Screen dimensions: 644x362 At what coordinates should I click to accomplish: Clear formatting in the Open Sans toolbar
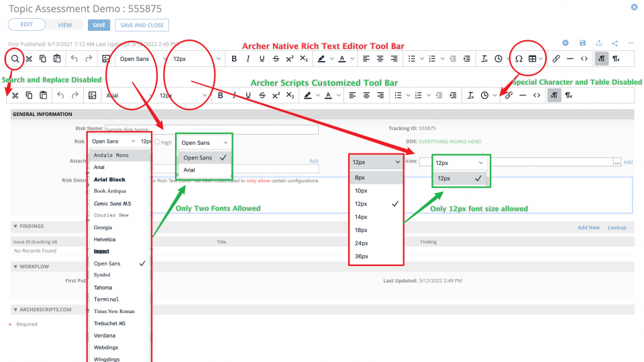pyautogui.click(x=484, y=59)
